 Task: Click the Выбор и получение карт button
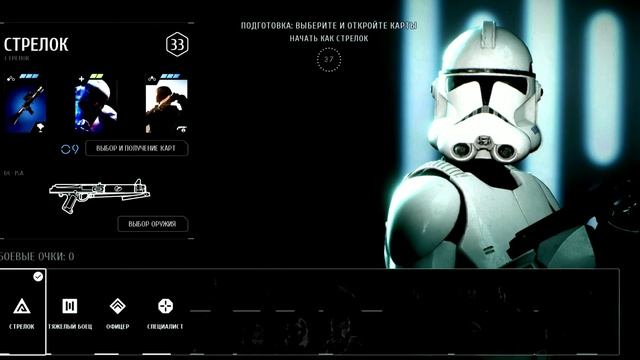pyautogui.click(x=136, y=148)
